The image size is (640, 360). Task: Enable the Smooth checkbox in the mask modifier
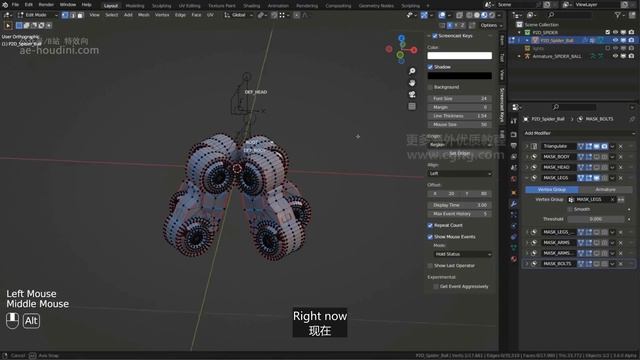pos(570,209)
